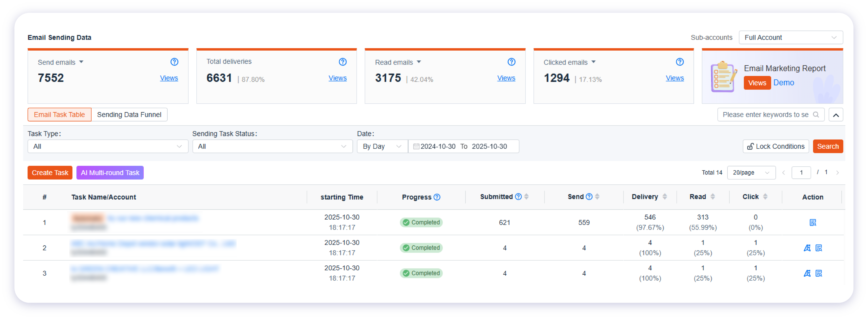Click the Send column help icon
The width and height of the screenshot is (868, 319).
(589, 197)
